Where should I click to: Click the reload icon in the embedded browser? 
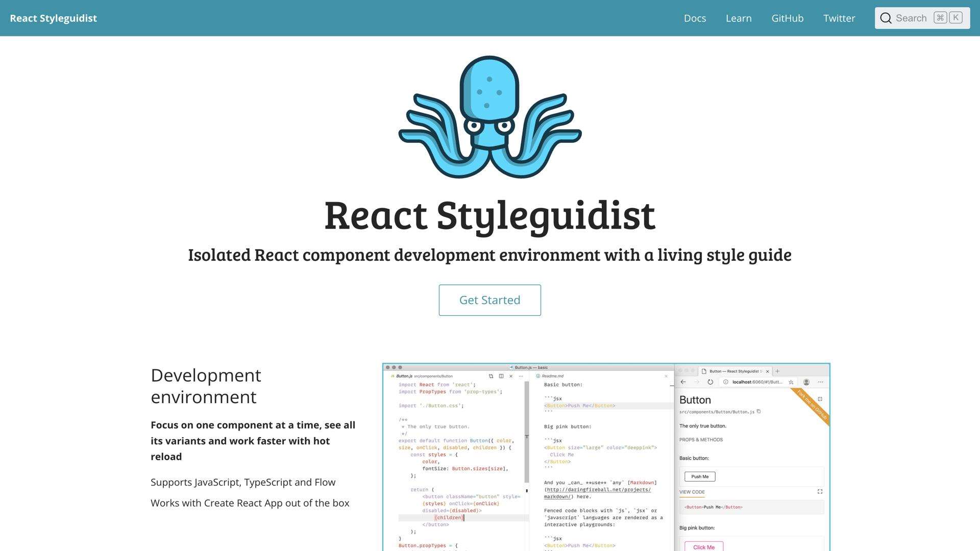point(711,382)
